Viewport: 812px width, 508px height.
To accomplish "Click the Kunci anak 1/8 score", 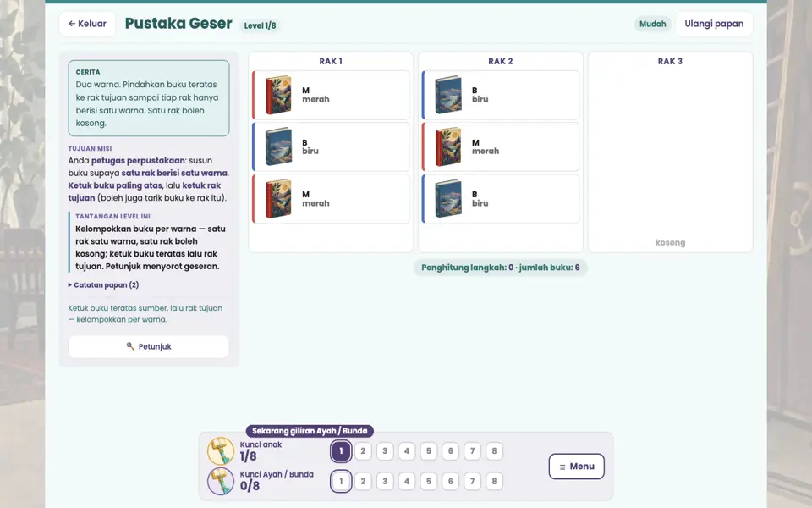I will (248, 456).
